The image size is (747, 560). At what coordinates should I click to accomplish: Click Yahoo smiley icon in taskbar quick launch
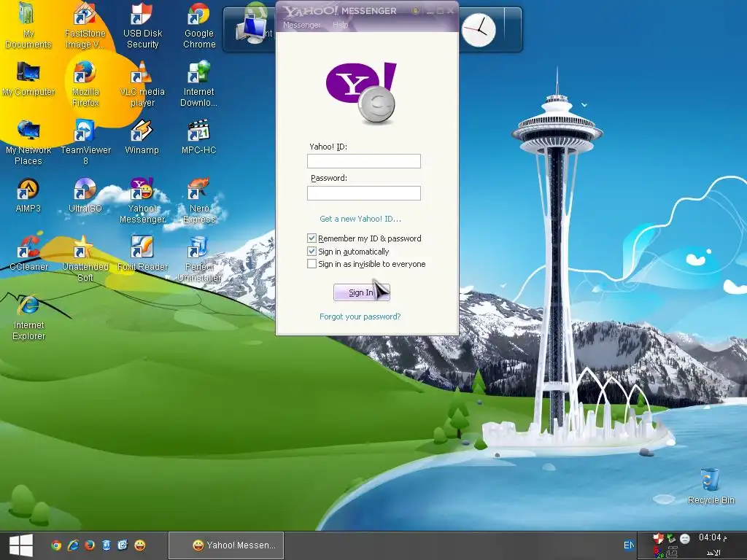[139, 545]
